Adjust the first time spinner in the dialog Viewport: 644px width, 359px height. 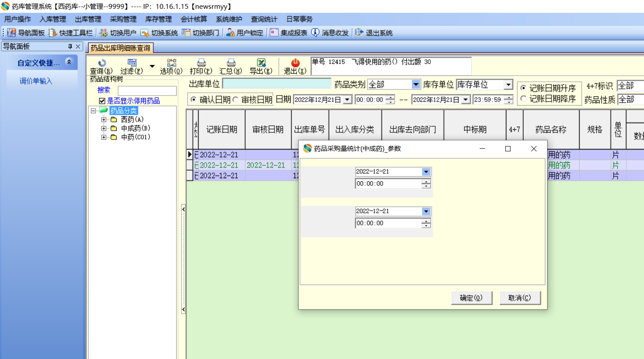click(426, 184)
